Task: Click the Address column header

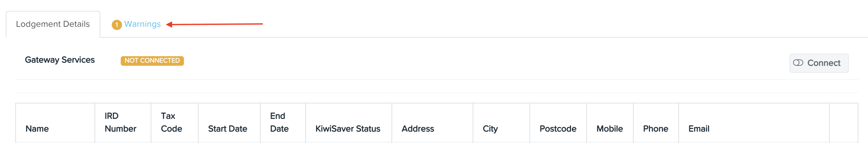Action: 432,123
